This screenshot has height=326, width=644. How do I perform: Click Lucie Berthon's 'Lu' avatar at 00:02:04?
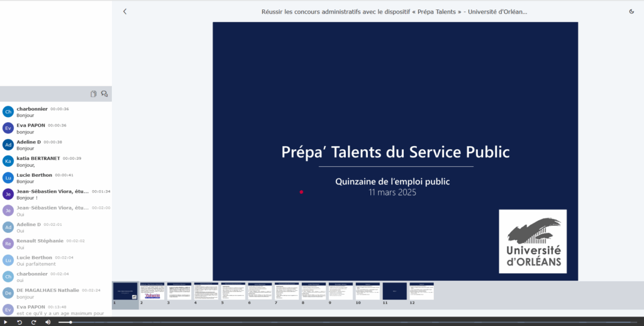pyautogui.click(x=8, y=260)
